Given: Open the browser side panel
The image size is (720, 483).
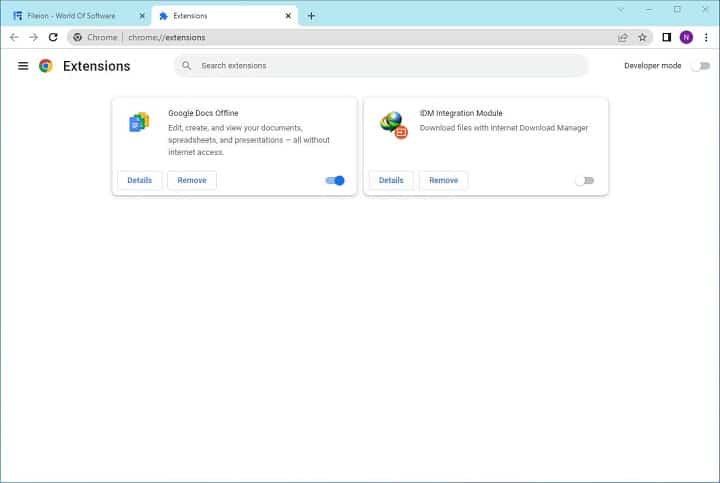Looking at the screenshot, I should tap(667, 37).
